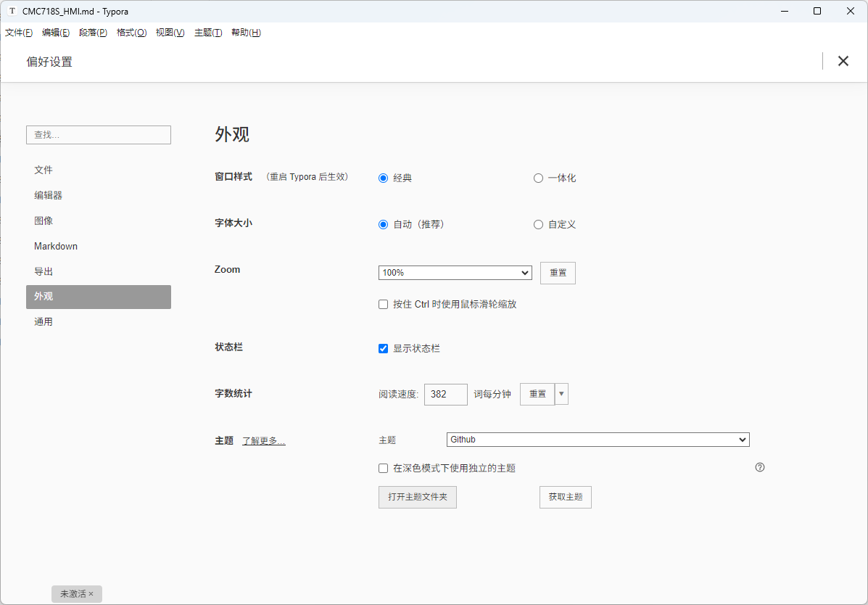Enable separate theme for dark mode

(383, 468)
